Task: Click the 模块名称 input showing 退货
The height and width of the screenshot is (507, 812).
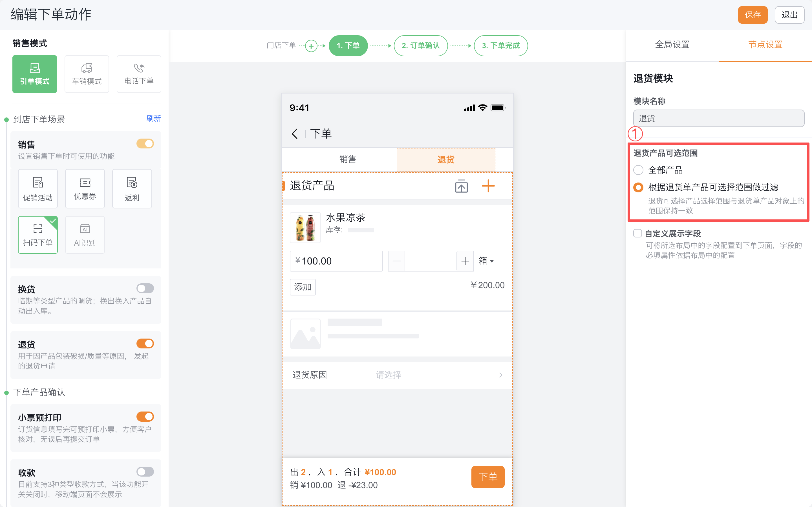Action: pos(718,118)
